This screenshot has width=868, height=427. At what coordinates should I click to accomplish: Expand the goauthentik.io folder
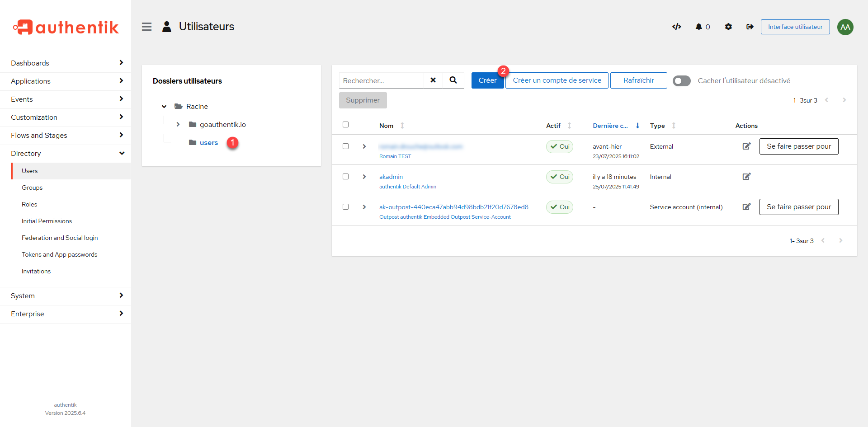click(x=178, y=125)
